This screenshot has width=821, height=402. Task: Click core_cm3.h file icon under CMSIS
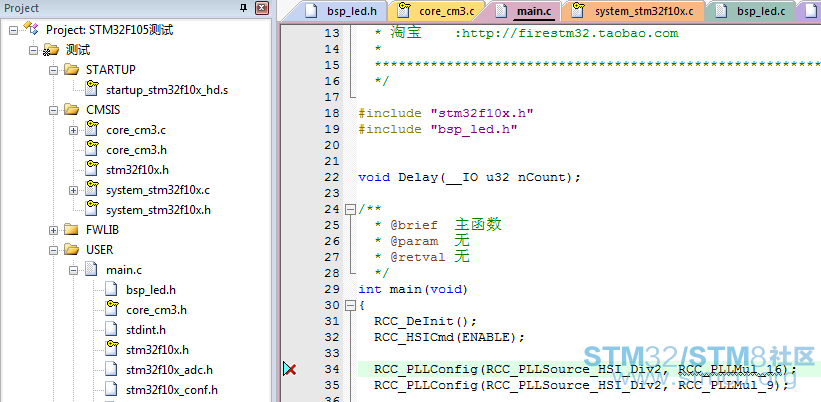92,149
